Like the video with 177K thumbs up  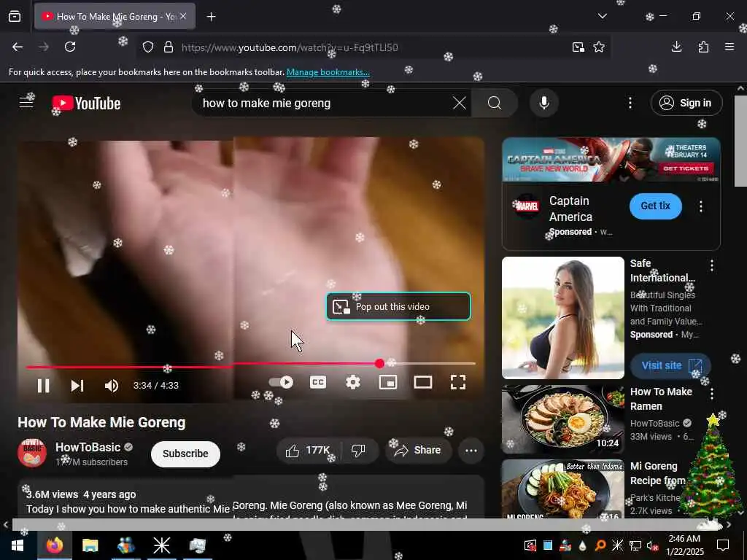[x=309, y=451]
